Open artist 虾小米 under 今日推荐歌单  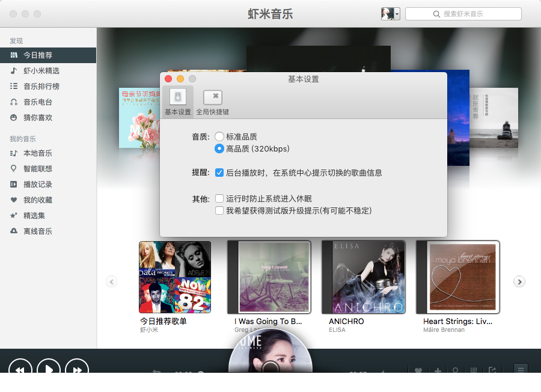coord(149,330)
